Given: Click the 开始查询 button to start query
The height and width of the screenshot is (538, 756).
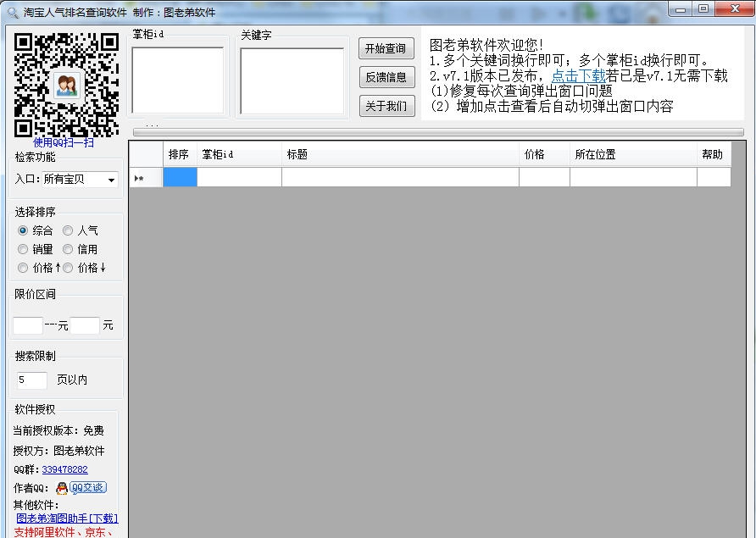Looking at the screenshot, I should [386, 47].
